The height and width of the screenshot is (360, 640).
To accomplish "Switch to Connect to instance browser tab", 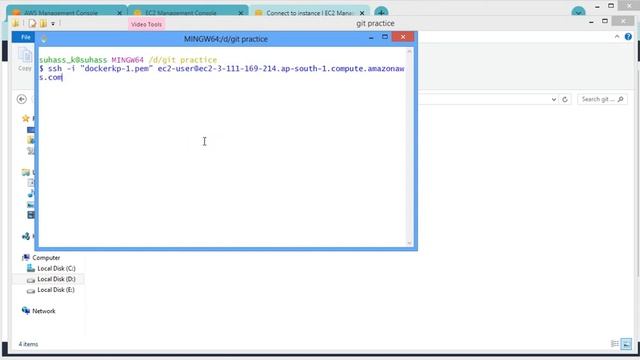I will [310, 12].
